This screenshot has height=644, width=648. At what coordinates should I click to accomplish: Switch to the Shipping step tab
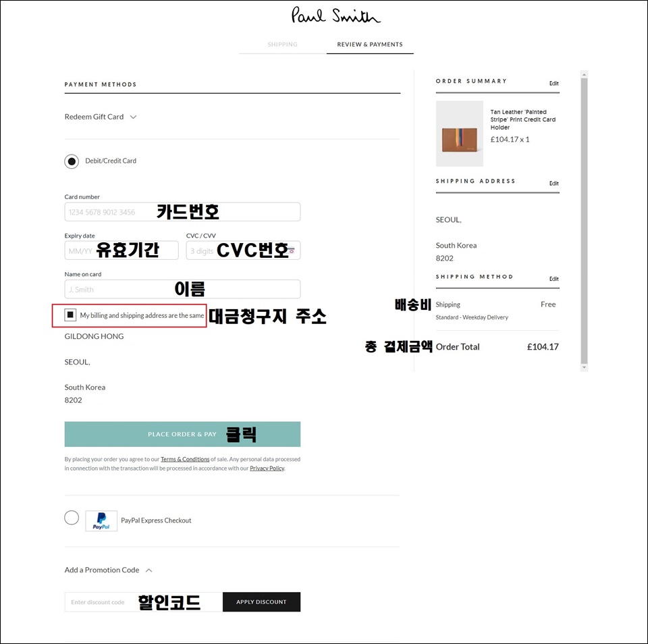tap(282, 45)
